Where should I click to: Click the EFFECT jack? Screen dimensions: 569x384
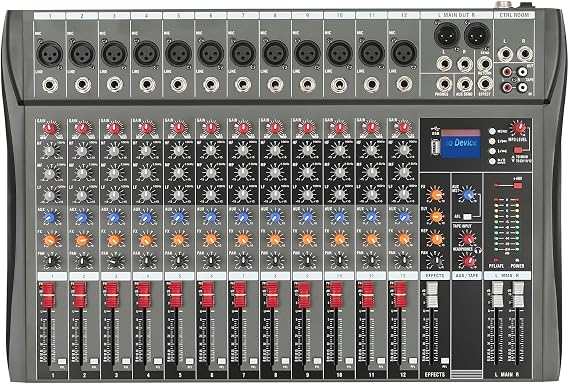click(x=484, y=84)
